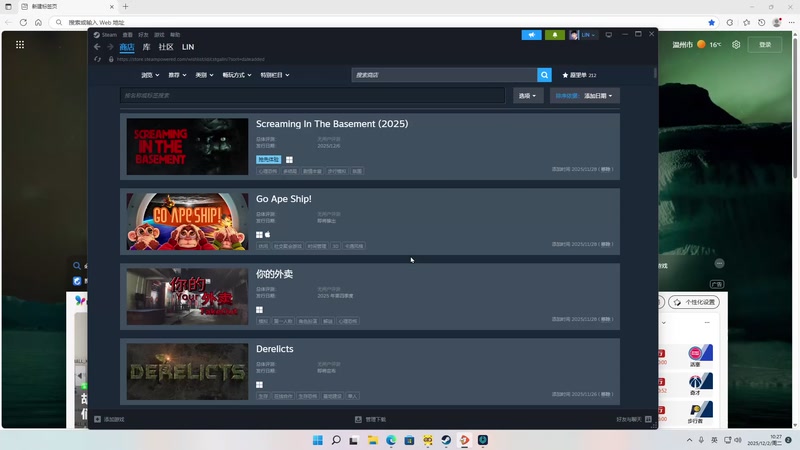The image size is (800, 450).
Task: Switch to the 库 tab
Action: [146, 47]
